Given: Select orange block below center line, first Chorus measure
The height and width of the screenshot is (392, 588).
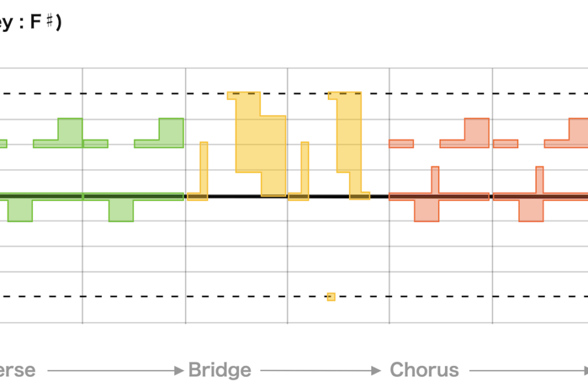Looking at the screenshot, I should click(x=427, y=209).
